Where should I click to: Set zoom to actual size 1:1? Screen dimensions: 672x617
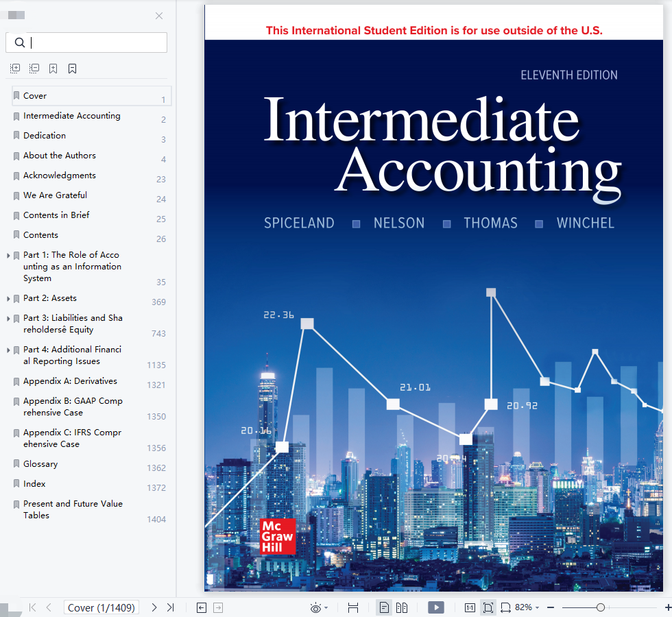470,607
